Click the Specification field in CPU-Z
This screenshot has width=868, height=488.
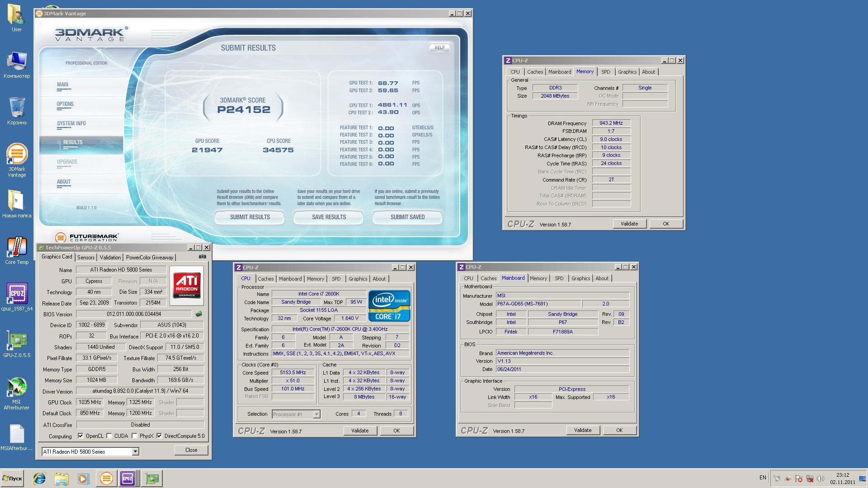[340, 329]
